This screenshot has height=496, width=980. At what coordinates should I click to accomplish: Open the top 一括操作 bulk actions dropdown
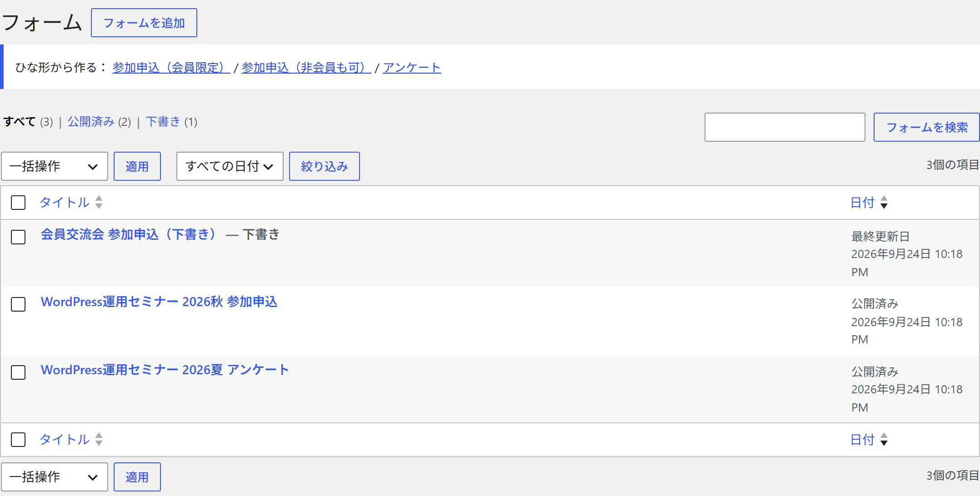pyautogui.click(x=55, y=166)
